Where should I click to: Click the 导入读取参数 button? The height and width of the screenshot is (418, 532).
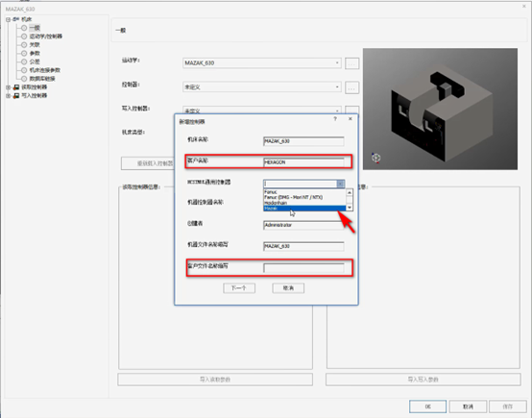215,380
